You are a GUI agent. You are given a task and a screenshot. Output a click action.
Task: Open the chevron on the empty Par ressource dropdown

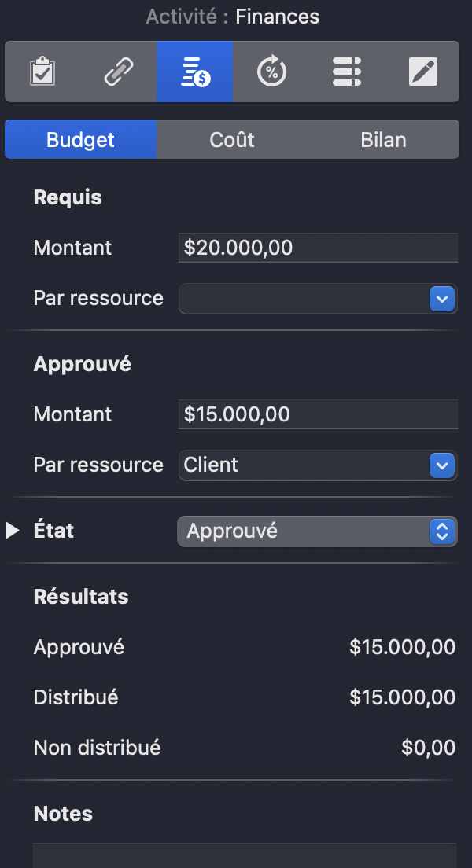(x=442, y=299)
